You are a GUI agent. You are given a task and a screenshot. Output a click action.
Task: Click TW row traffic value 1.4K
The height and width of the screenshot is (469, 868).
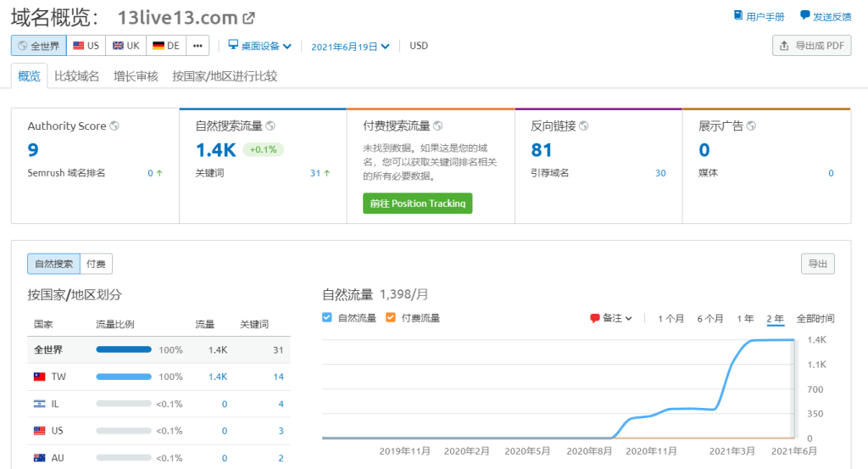pos(218,377)
